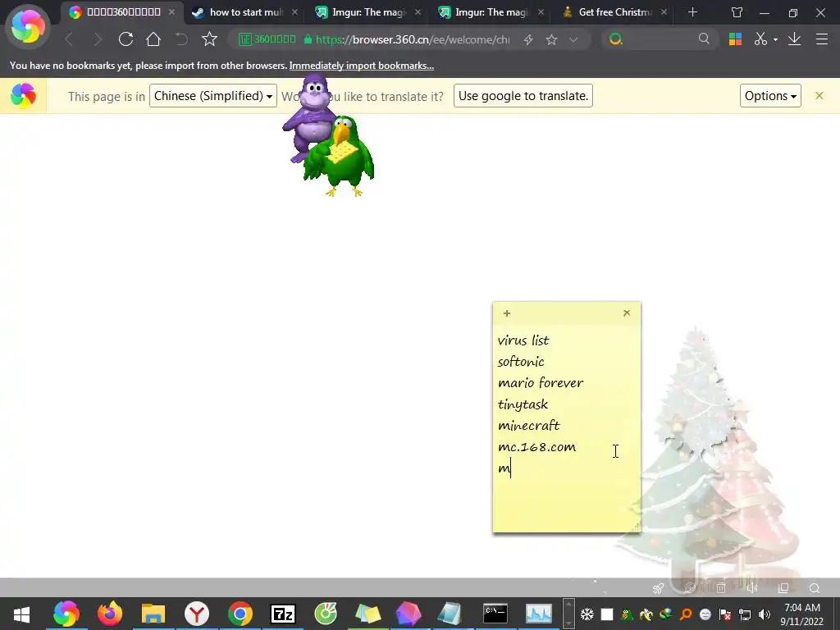
Task: Click 'Immediately import bookmarks...' link
Action: click(362, 66)
